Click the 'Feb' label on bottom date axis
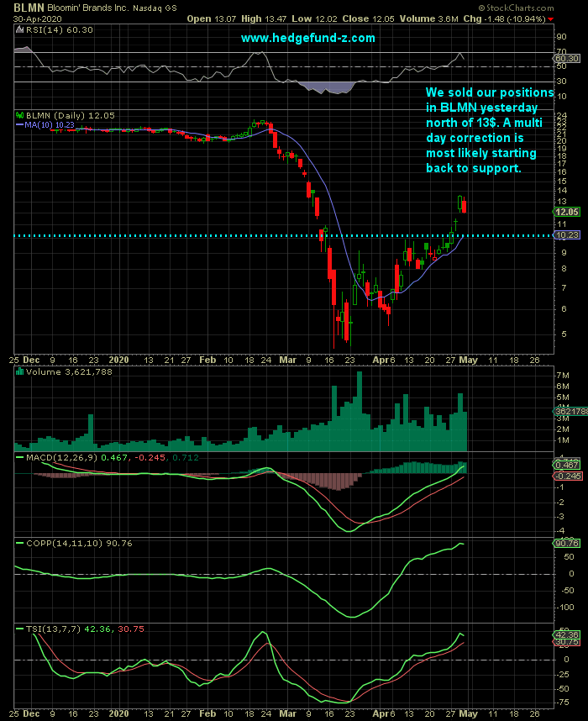This screenshot has width=588, height=721. [207, 713]
